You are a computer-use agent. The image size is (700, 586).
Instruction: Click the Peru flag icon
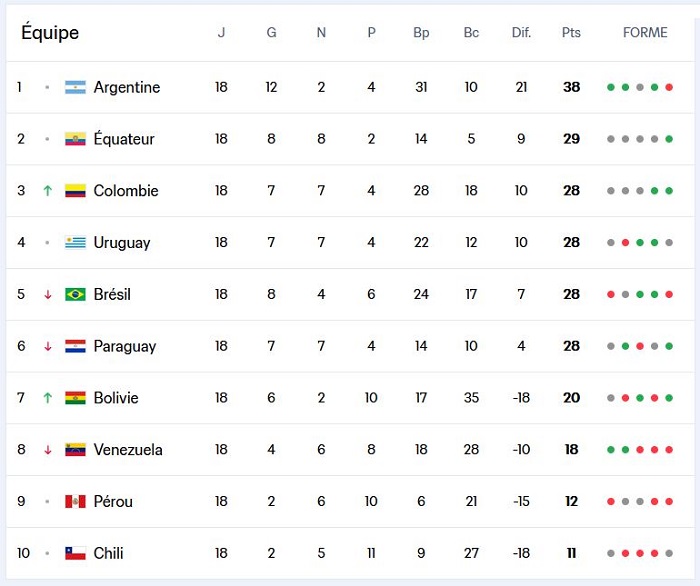75,501
